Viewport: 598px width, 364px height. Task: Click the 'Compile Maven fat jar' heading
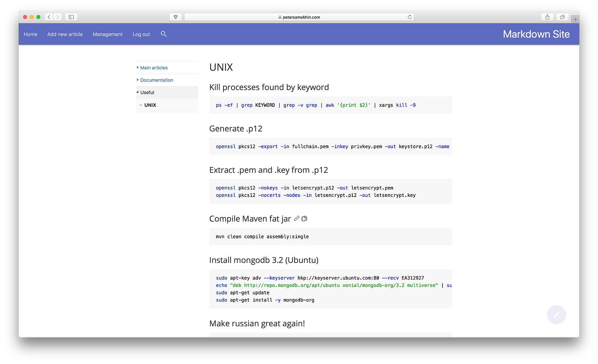(250, 219)
